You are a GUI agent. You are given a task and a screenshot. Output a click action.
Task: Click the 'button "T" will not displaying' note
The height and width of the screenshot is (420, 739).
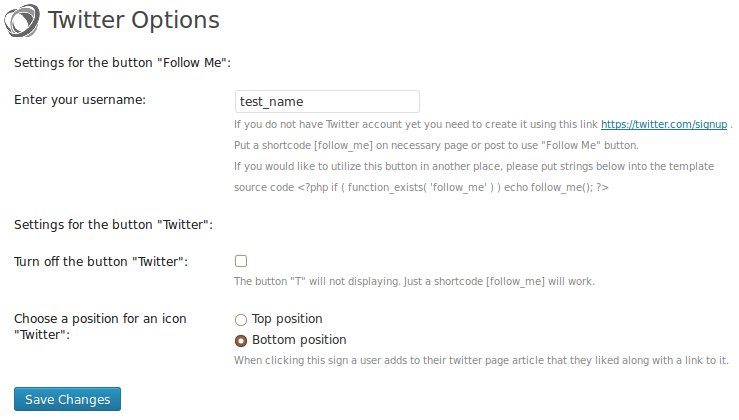tap(414, 282)
